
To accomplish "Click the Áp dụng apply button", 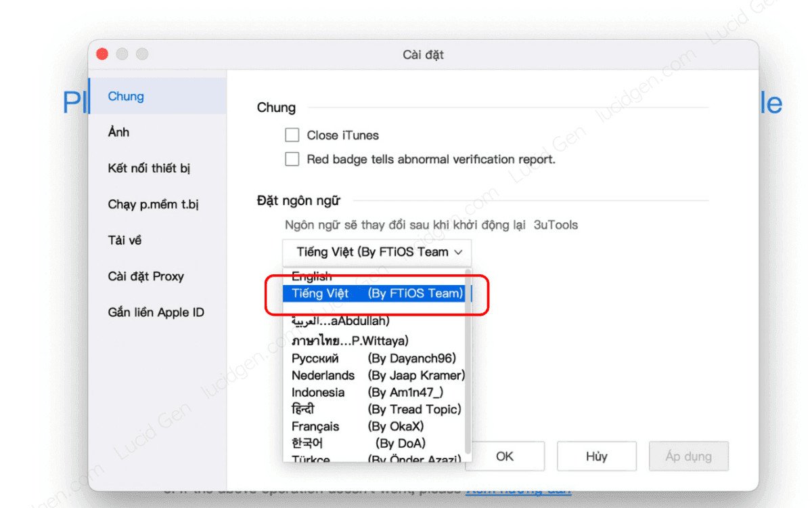I will (x=688, y=457).
